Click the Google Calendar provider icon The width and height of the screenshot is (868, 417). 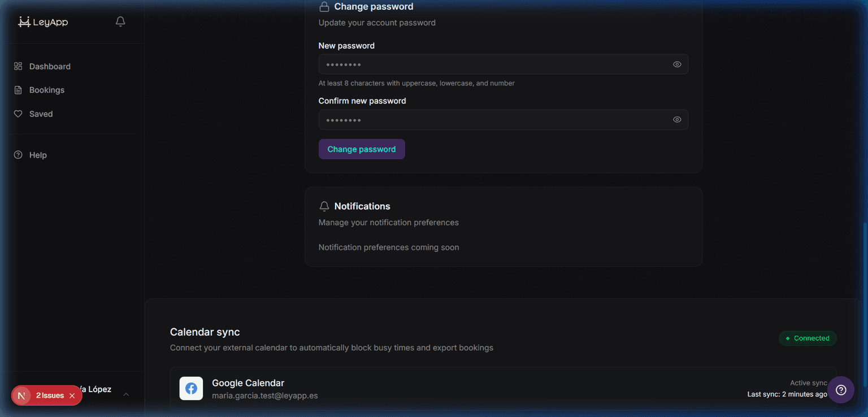191,388
